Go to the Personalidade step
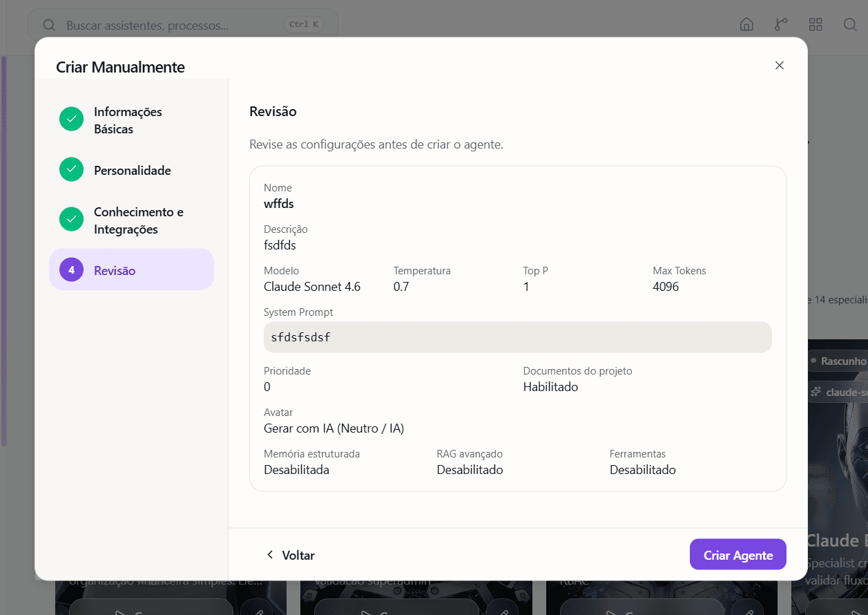This screenshot has width=868, height=615. pyautogui.click(x=131, y=171)
